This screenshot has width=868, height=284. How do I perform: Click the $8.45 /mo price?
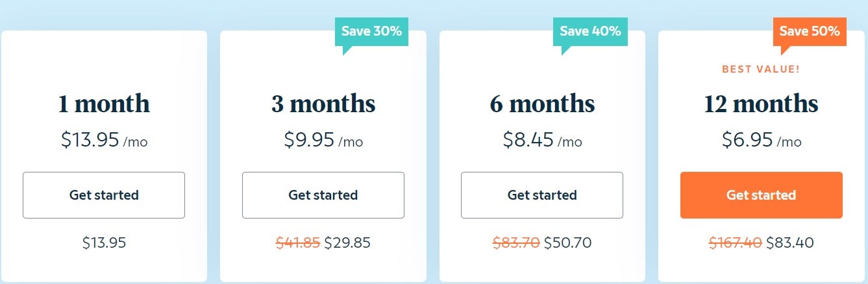(542, 140)
